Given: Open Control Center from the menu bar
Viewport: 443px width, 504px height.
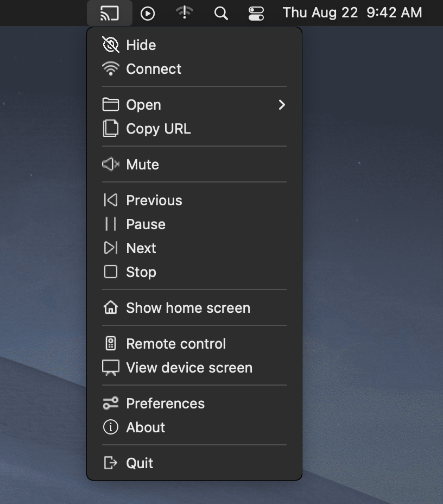Looking at the screenshot, I should pos(256,12).
